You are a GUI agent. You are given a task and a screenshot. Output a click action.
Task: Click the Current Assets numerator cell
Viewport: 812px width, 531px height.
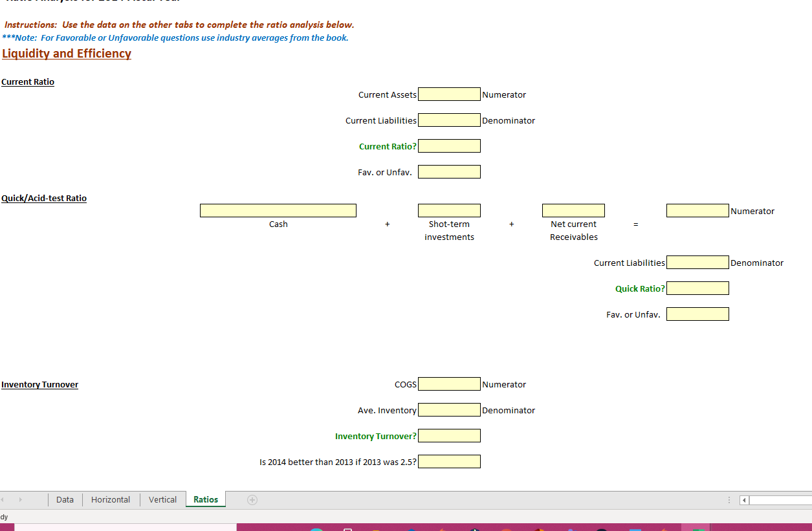[449, 94]
